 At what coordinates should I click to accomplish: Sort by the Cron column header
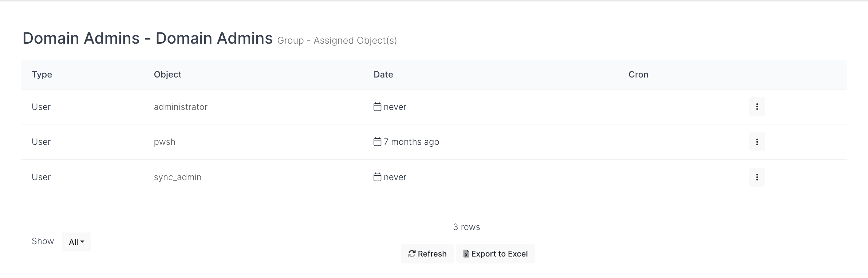click(x=638, y=75)
